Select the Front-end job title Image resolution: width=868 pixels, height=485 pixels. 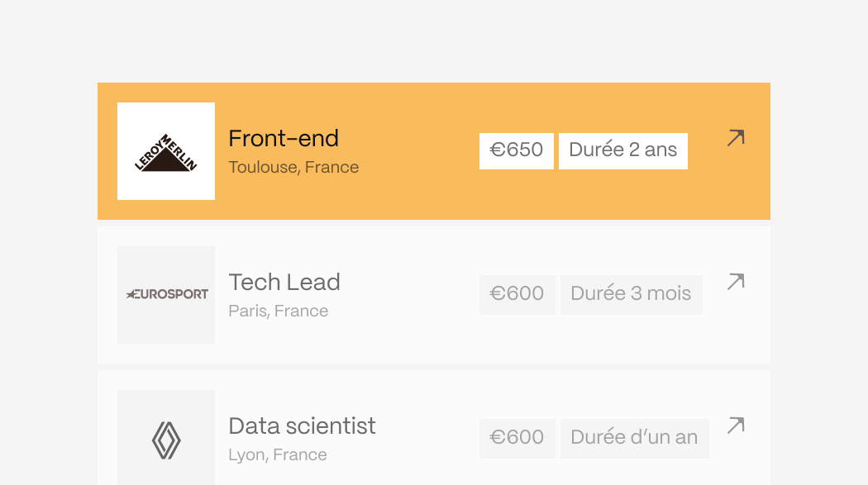[x=284, y=138]
